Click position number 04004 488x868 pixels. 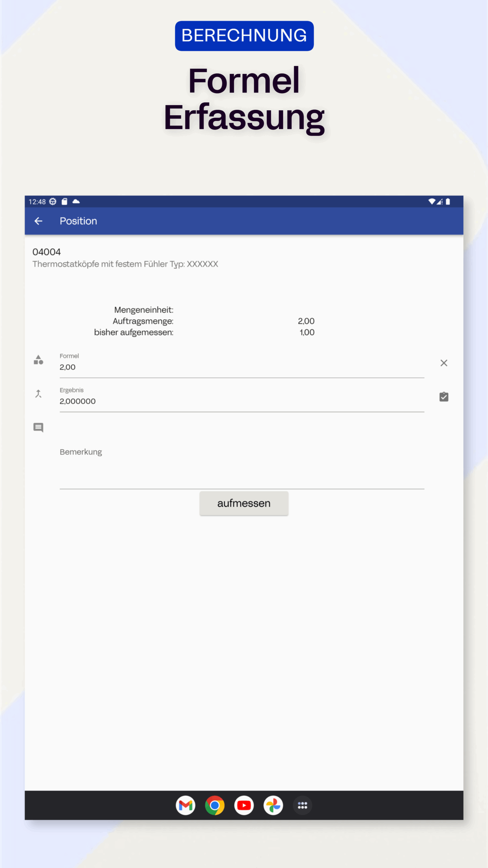[x=46, y=252]
